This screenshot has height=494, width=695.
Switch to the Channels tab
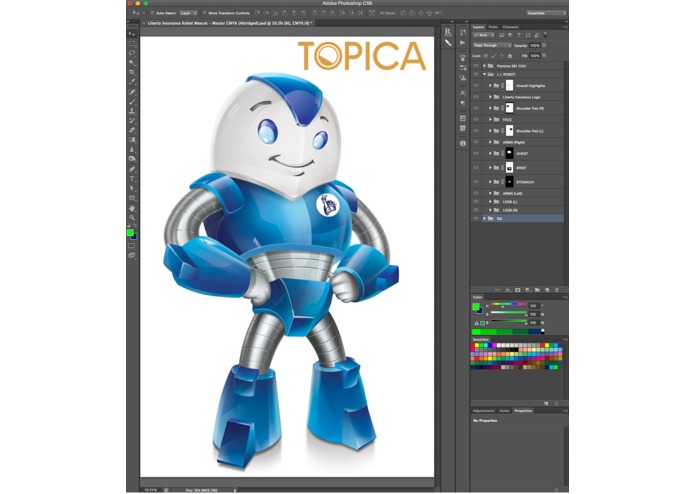point(511,27)
